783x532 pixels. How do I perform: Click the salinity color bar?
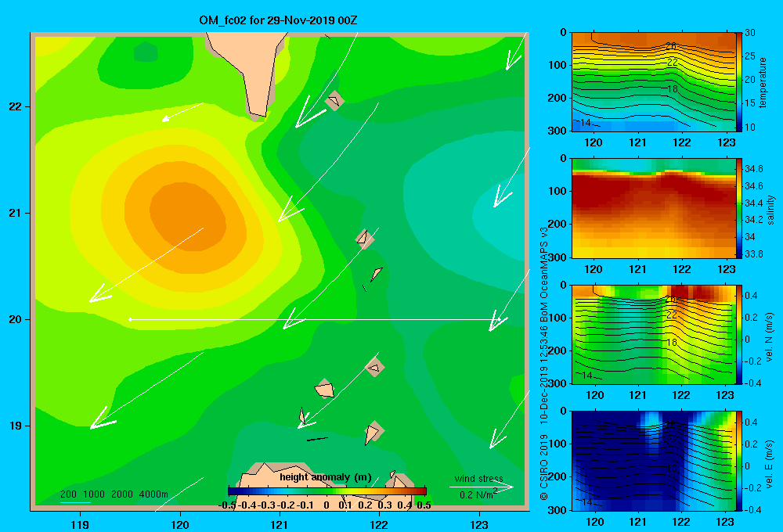click(x=739, y=208)
